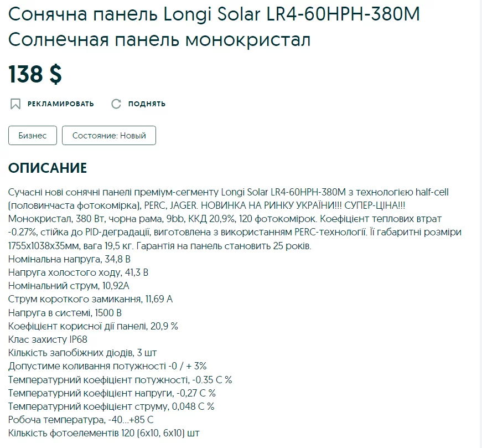Click the Longi Solar LR4-60HPH-380M listing title
Viewport: 482px width, 448px height.
tap(214, 27)
